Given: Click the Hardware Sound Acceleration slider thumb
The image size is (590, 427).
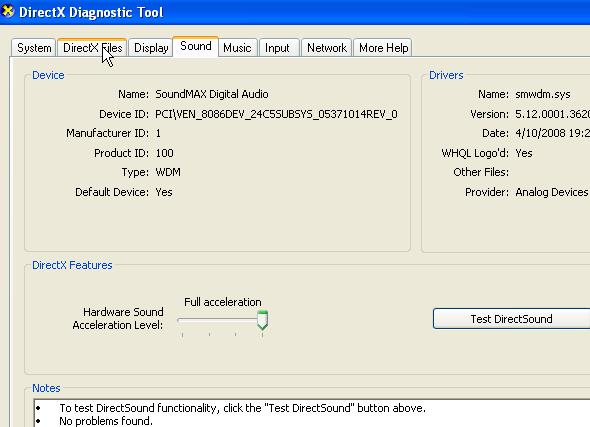Looking at the screenshot, I should 262,320.
